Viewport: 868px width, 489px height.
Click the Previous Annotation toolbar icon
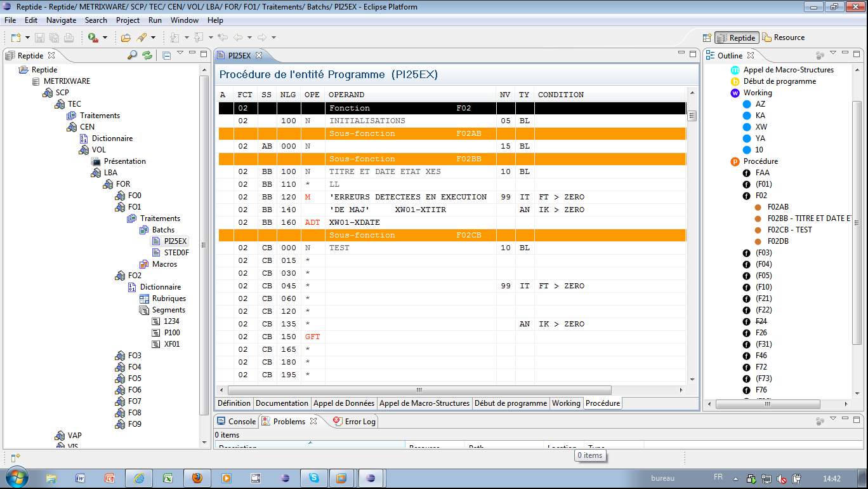(199, 37)
